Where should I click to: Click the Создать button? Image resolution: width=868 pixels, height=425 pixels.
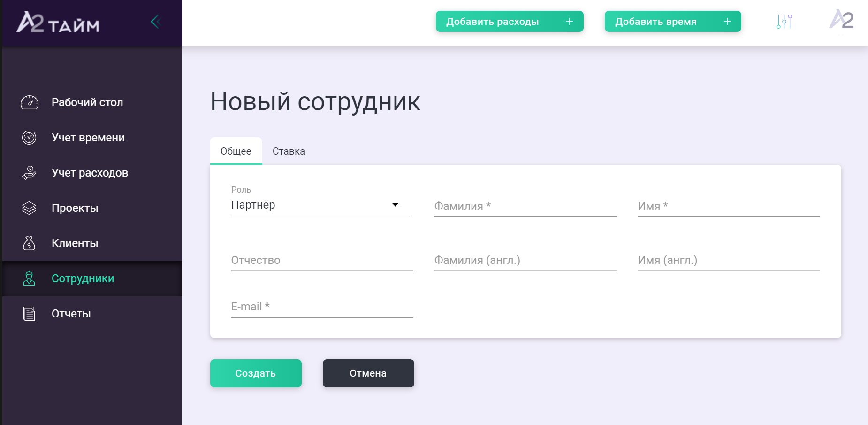(x=256, y=373)
